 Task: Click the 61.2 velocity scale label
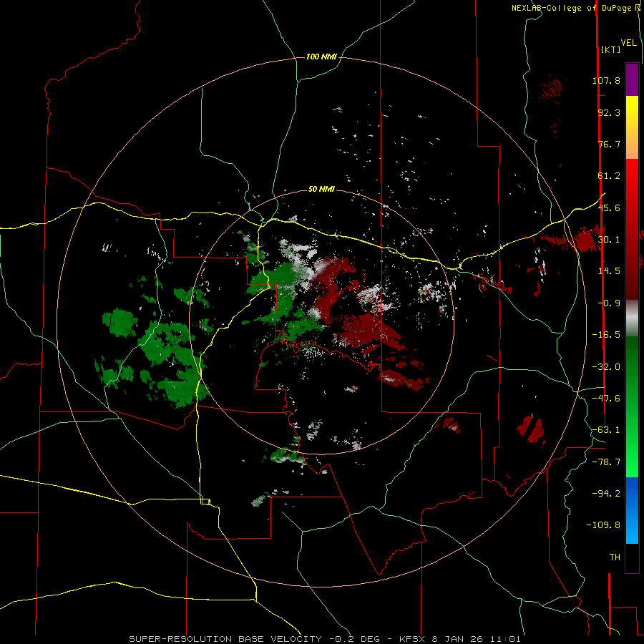[609, 176]
